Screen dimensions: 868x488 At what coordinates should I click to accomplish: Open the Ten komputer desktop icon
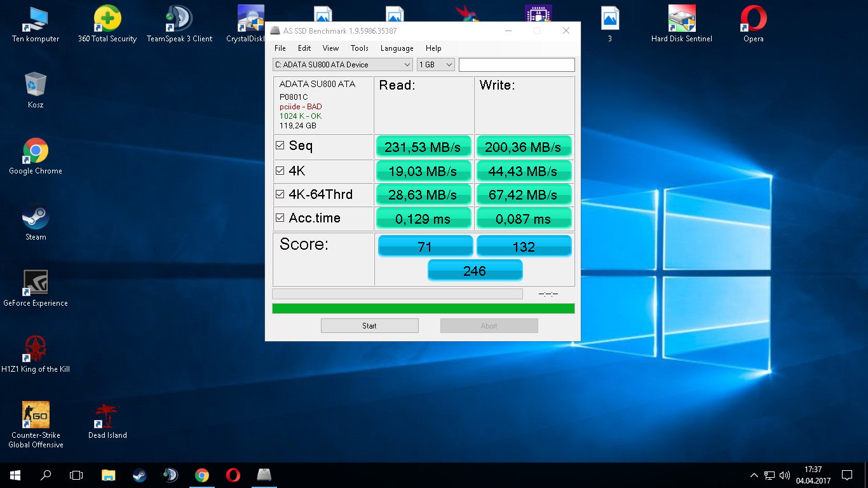click(36, 24)
